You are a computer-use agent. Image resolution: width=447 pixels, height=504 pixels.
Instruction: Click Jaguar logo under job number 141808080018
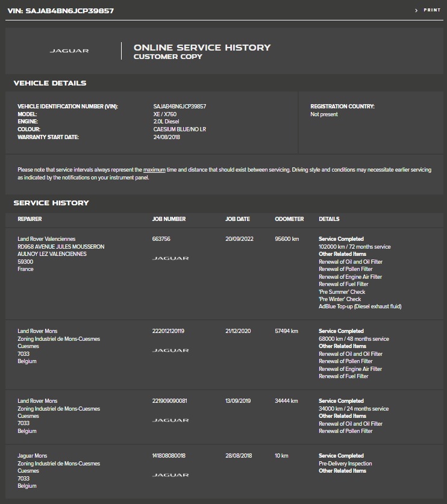170,474
